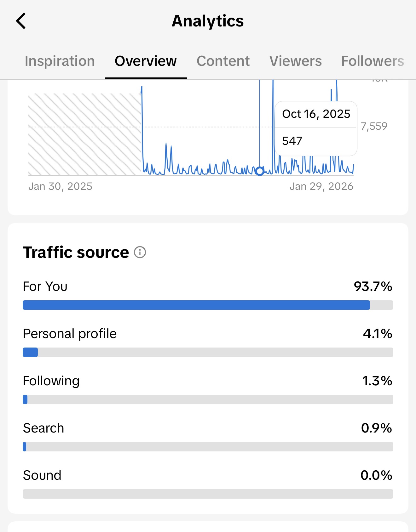The width and height of the screenshot is (416, 532).
Task: Open the Content tab
Action: pos(223,61)
